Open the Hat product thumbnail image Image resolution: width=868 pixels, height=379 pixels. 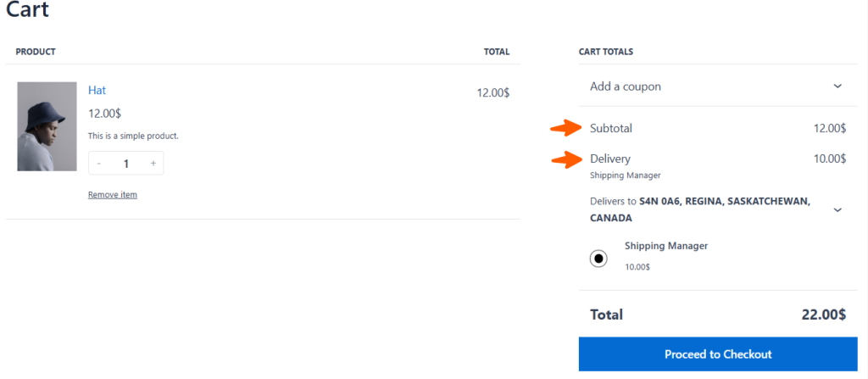tap(47, 126)
